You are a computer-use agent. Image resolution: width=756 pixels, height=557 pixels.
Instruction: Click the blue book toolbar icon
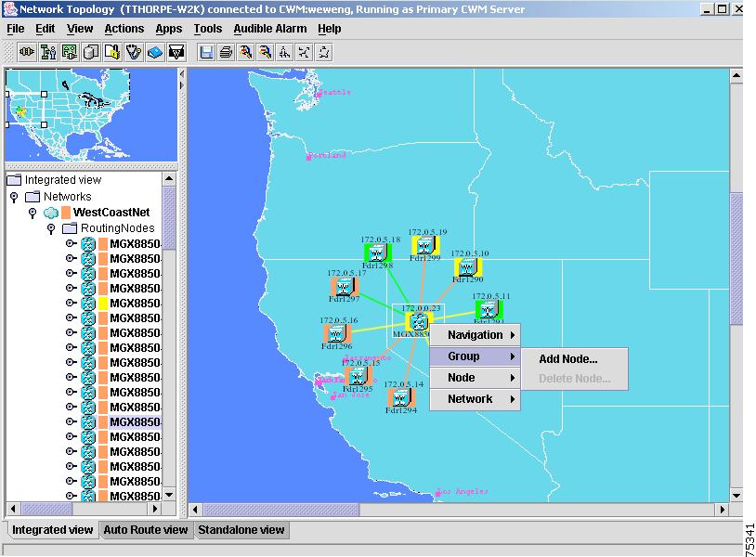155,52
